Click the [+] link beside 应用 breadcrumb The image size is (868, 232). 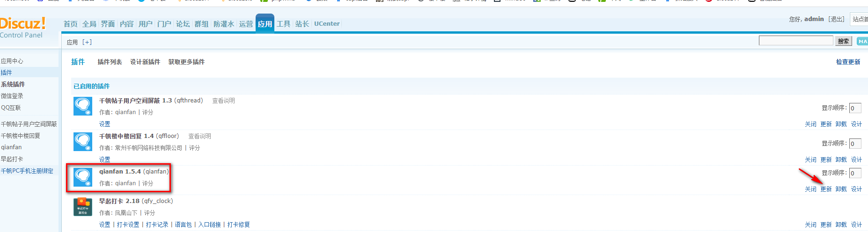(x=87, y=42)
